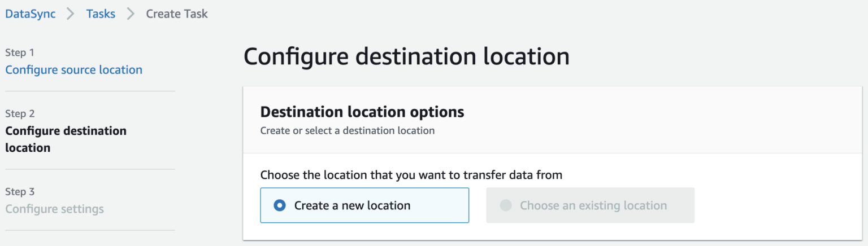Click the Step 1 label in sidebar
This screenshot has width=868, height=246.
point(20,52)
